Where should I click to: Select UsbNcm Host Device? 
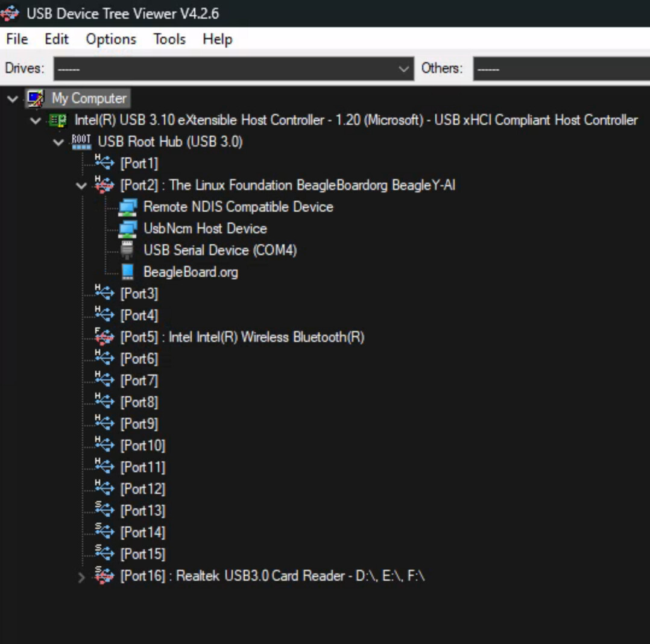tap(205, 229)
